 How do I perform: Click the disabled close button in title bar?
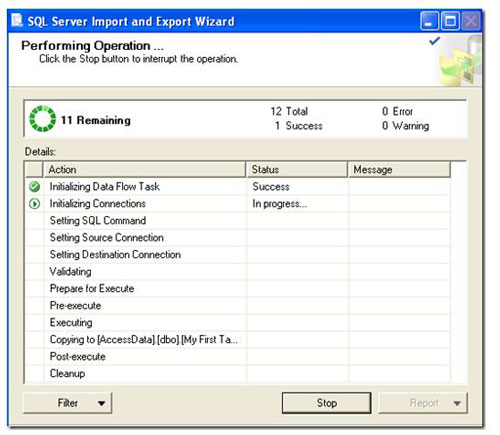(471, 21)
